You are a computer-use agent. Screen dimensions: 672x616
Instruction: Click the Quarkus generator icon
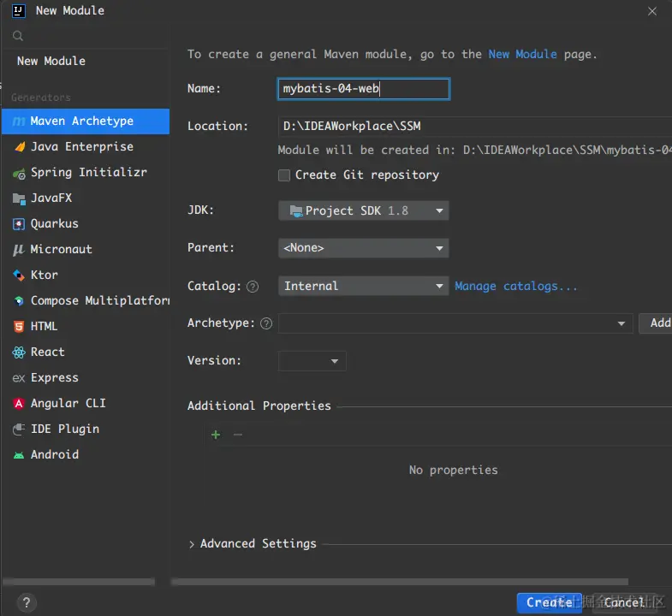click(x=19, y=224)
